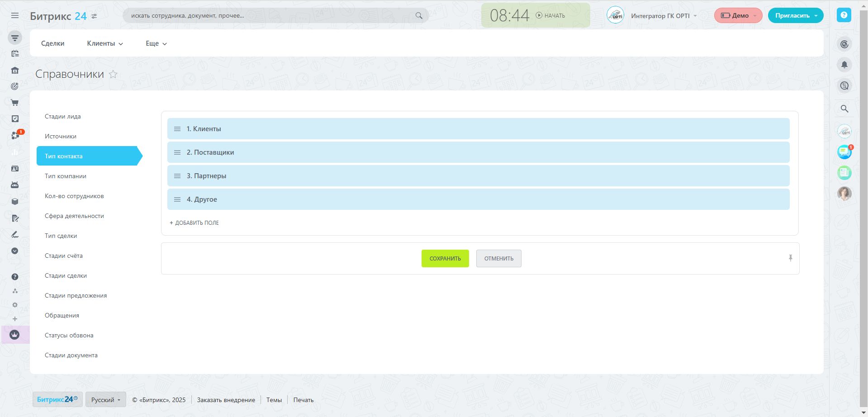Viewport: 868px width, 417px height.
Task: Click the drag handle of Партнеры row
Action: 177,176
